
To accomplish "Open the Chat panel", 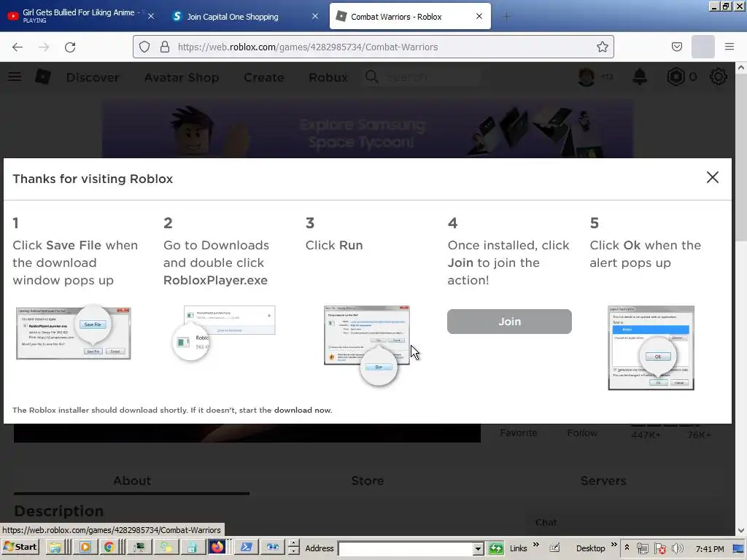I will point(546,523).
